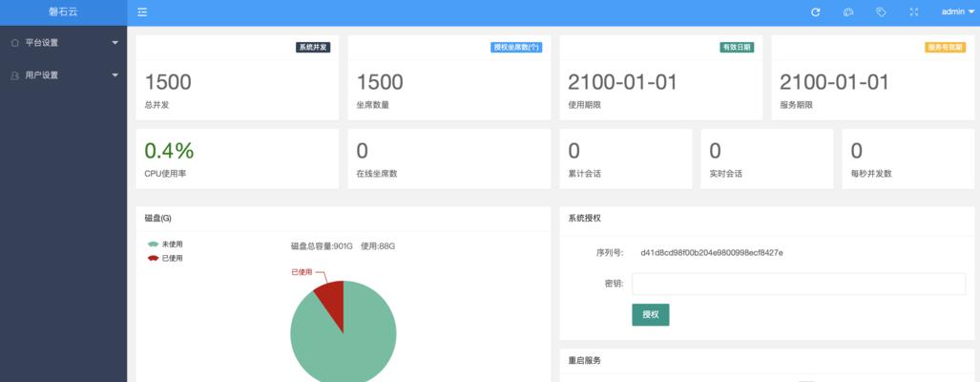The image size is (980, 382).
Task: Click the 磐石云 logo title
Action: 63,11
